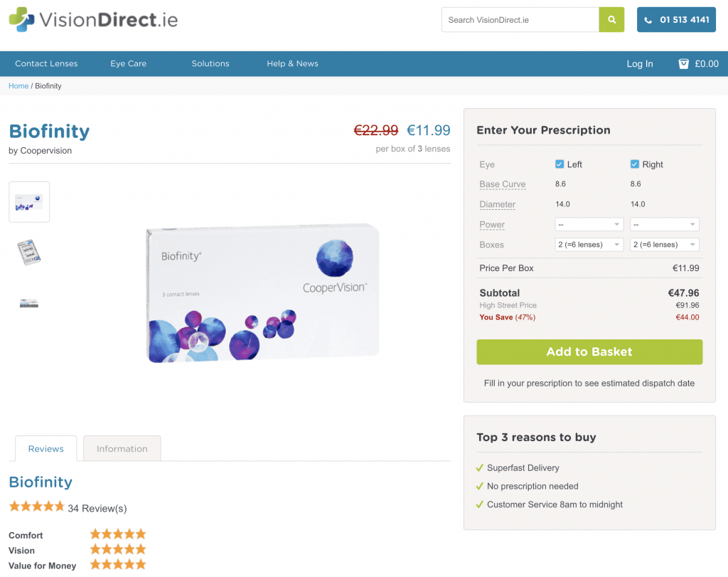Select the first box front thumbnail
The height and width of the screenshot is (577, 728).
pyautogui.click(x=29, y=202)
